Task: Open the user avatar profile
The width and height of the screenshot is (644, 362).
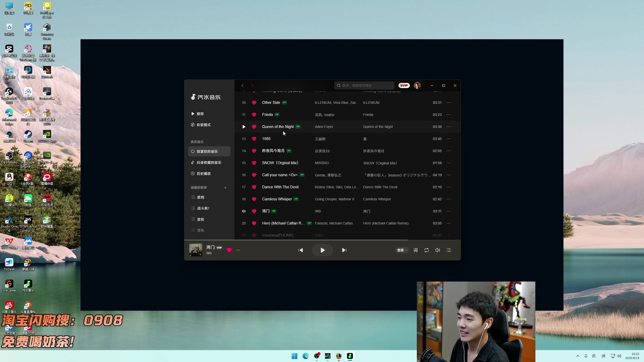Action: [417, 85]
